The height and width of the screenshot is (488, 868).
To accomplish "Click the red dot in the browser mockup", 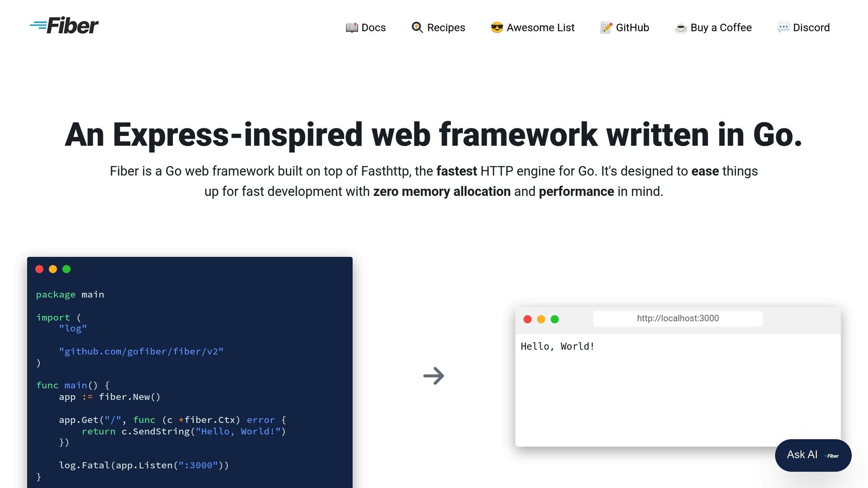I will (x=528, y=319).
